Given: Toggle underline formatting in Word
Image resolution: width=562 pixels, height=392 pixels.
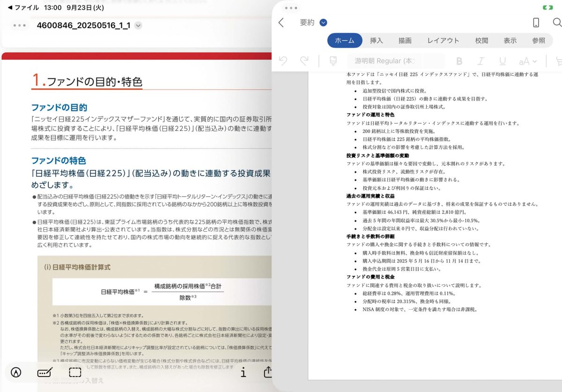Looking at the screenshot, I should point(503,61).
